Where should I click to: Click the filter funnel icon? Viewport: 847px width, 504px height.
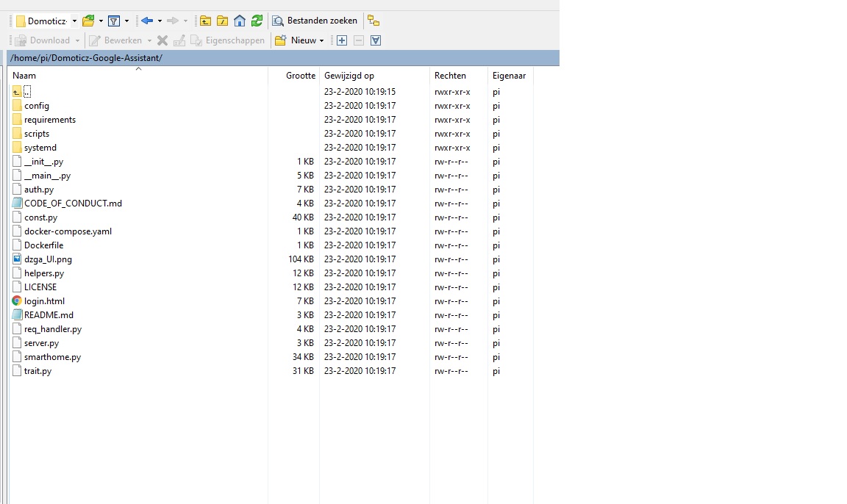(114, 21)
